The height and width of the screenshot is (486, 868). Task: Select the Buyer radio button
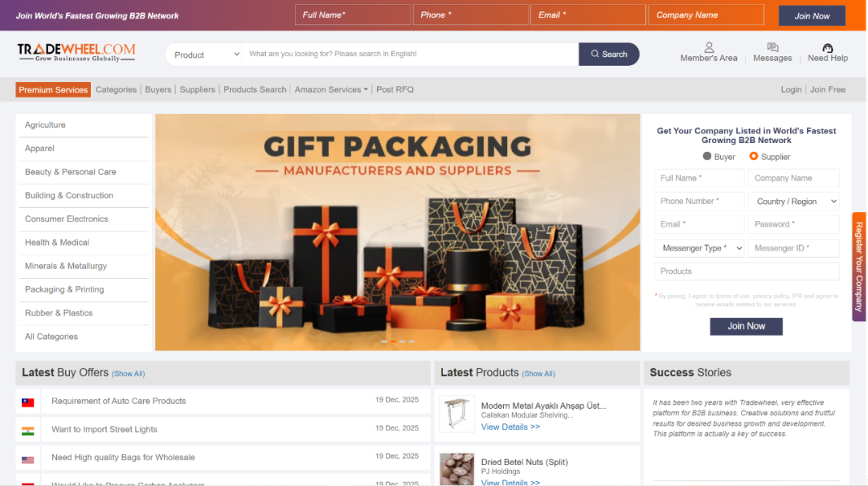[707, 157]
